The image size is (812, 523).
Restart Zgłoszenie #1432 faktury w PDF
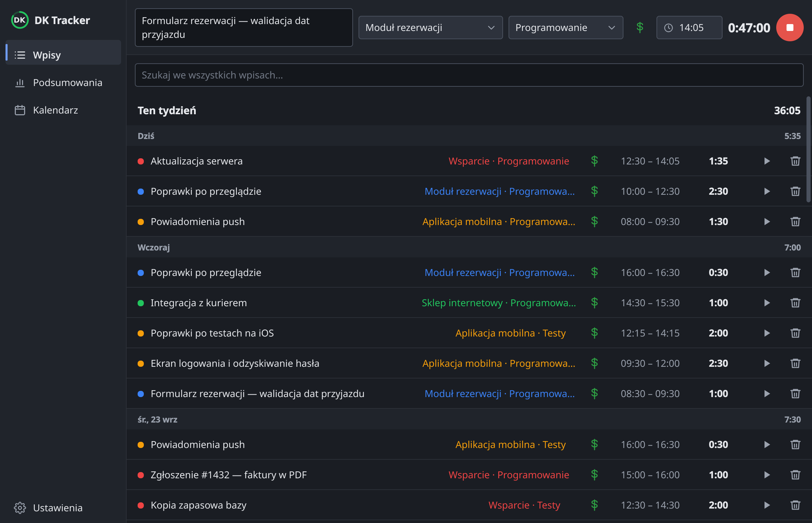tap(767, 475)
